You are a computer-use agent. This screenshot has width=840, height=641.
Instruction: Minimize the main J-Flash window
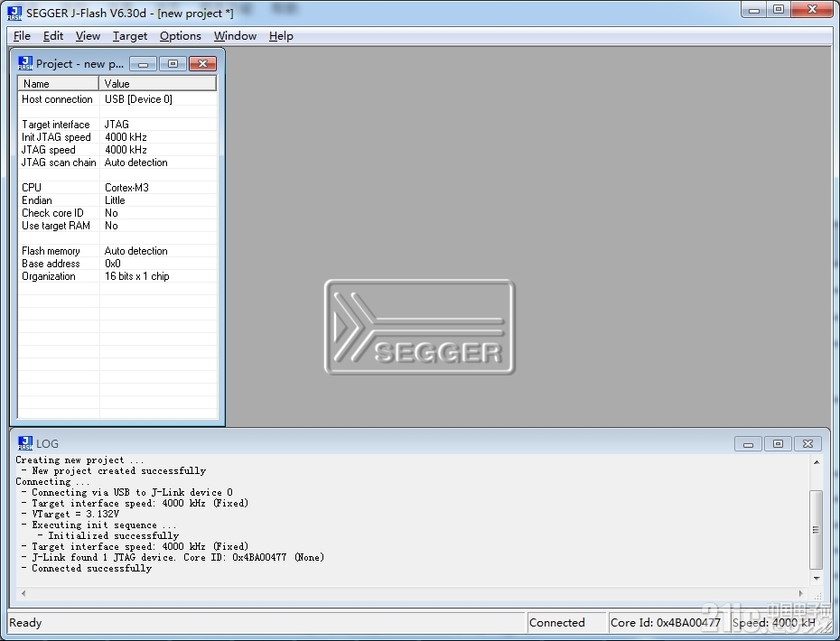coord(754,10)
